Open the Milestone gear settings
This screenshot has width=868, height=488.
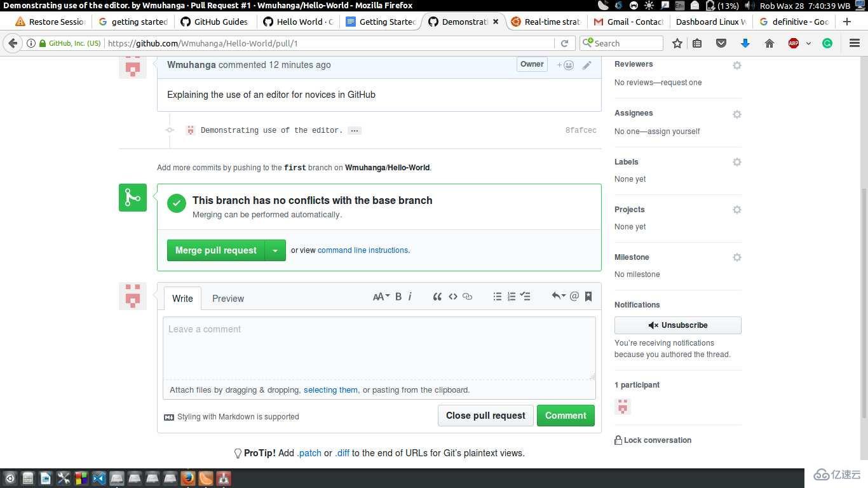pos(737,257)
